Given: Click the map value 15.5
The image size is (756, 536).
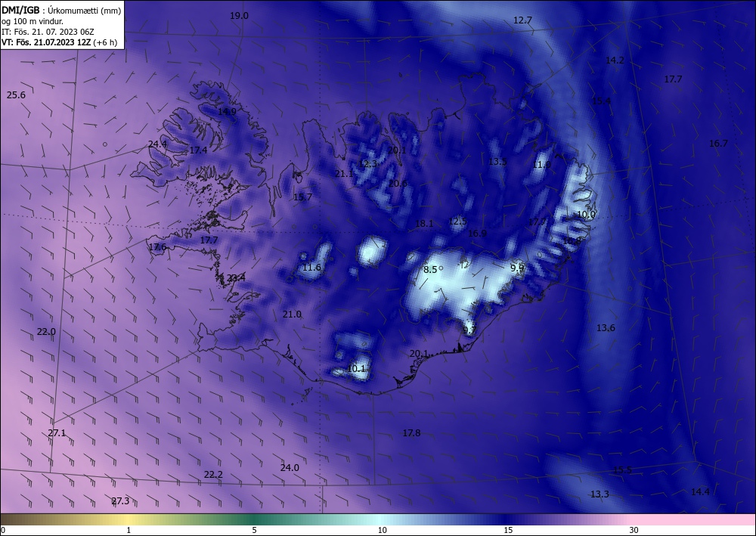Looking at the screenshot, I should pyautogui.click(x=622, y=470).
